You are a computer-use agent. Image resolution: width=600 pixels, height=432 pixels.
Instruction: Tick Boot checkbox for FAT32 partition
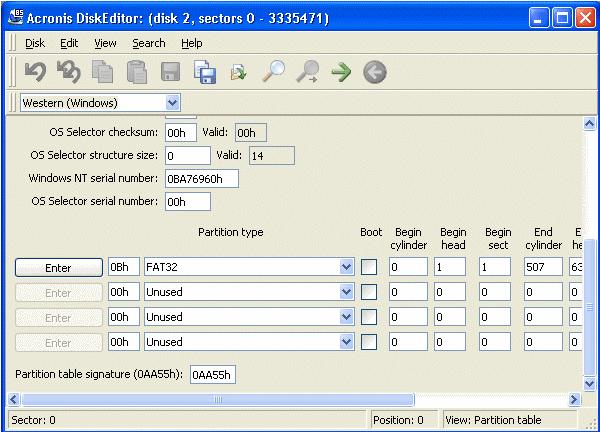[x=369, y=267]
